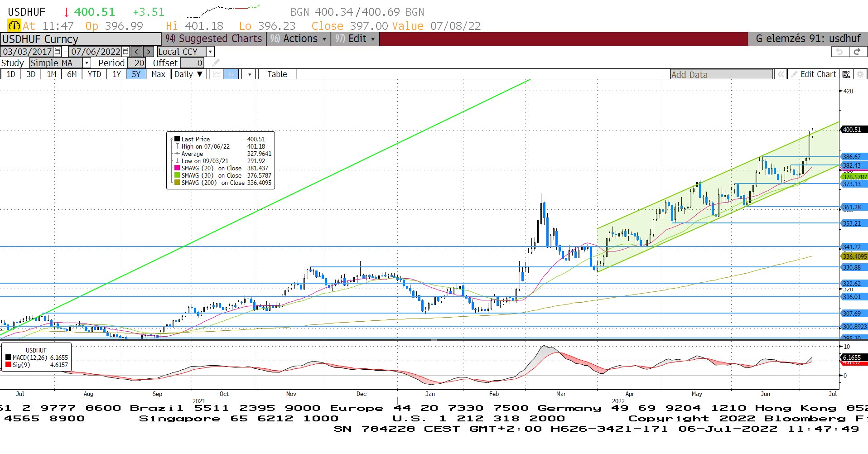Click the Period value field
The width and height of the screenshot is (868, 454).
point(136,63)
